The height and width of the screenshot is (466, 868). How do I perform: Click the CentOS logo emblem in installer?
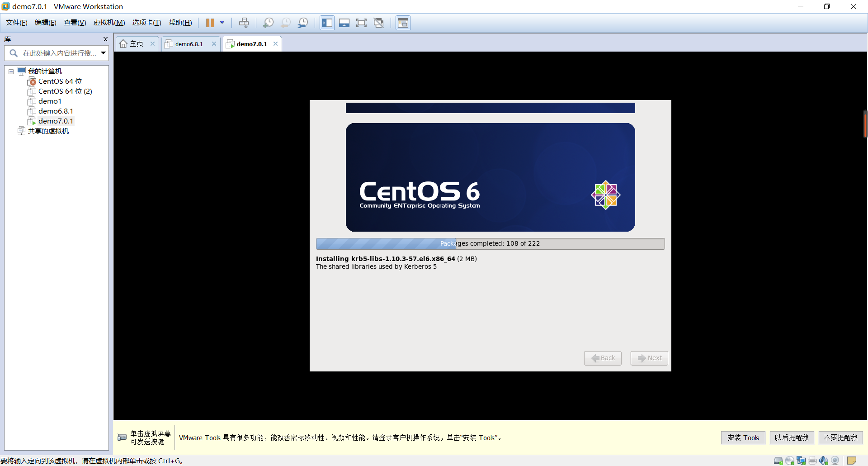coord(606,195)
